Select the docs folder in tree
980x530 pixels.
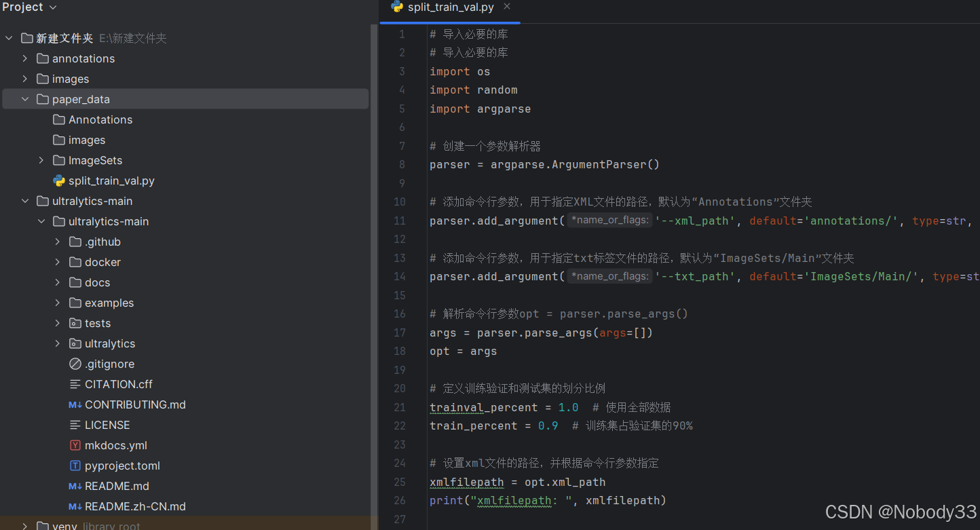pos(97,282)
